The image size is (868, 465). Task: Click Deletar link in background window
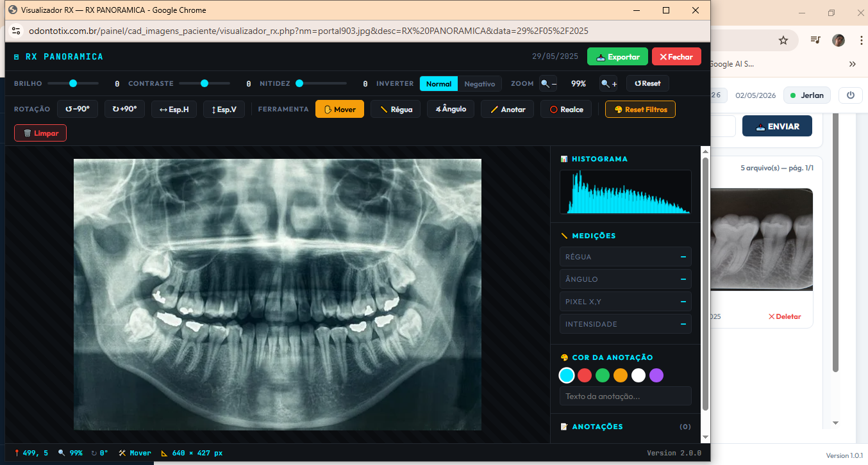[x=785, y=316]
